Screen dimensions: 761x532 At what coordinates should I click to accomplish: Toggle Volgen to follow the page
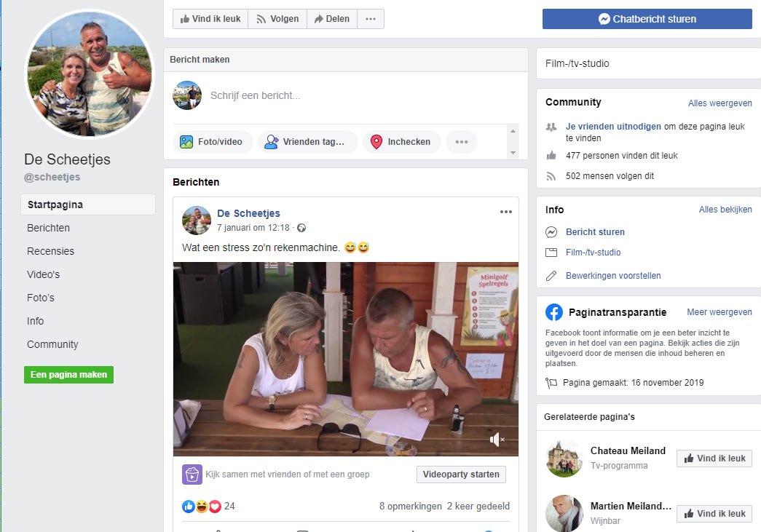coord(277,18)
